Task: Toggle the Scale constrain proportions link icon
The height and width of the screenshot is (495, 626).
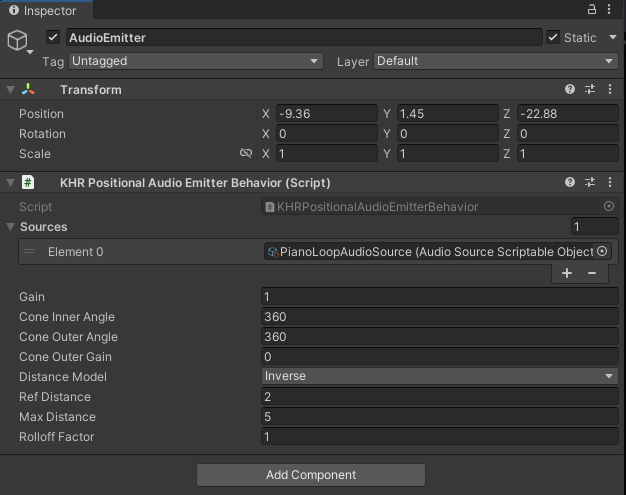Action: coord(246,154)
